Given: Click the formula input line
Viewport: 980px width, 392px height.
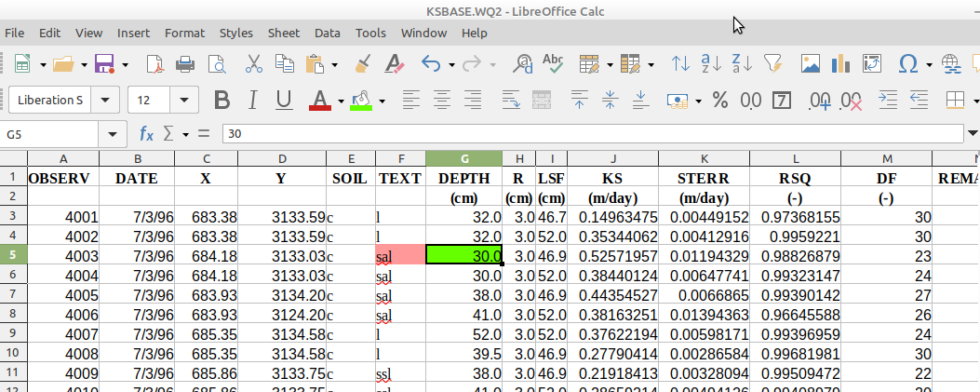Looking at the screenshot, I should 593,134.
